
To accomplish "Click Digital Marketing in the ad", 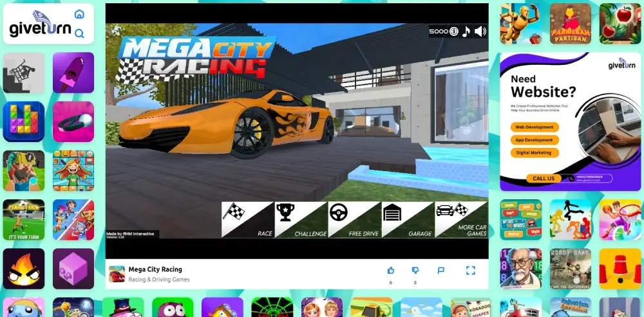I will point(535,152).
